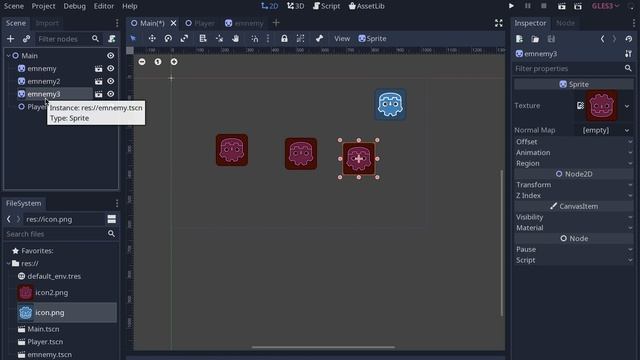Collapse the res:// folder
Image resolution: width=640 pixels, height=360 pixels.
(8, 264)
